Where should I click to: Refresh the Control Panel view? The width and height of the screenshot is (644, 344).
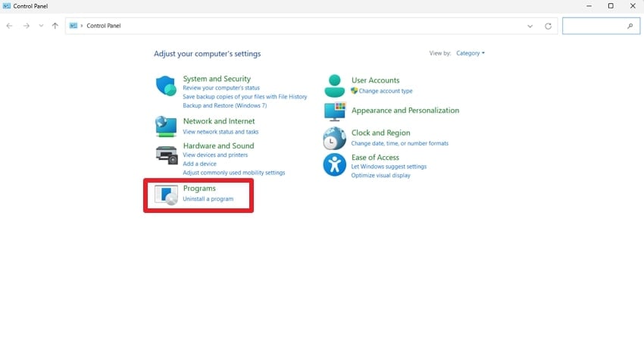[x=548, y=26]
